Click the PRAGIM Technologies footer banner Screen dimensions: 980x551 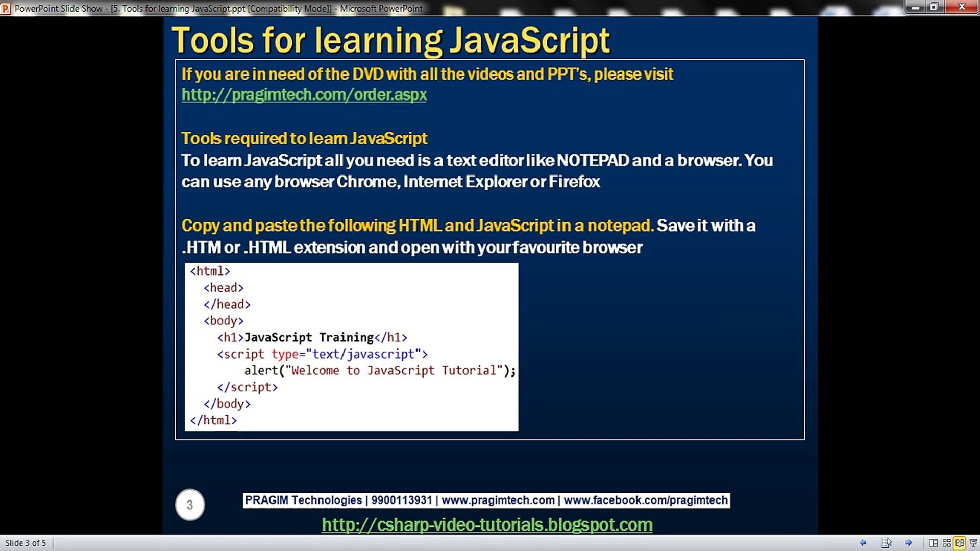click(486, 500)
